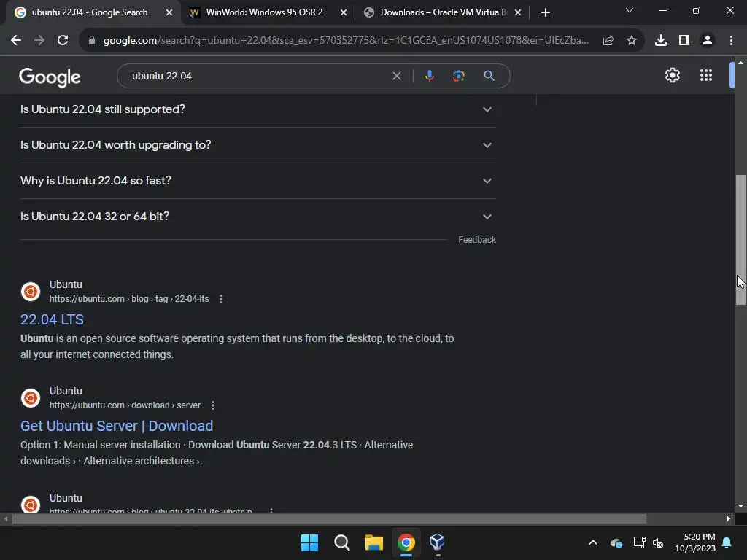Click the scroll right arrow button
The height and width of the screenshot is (560, 747).
tap(729, 518)
